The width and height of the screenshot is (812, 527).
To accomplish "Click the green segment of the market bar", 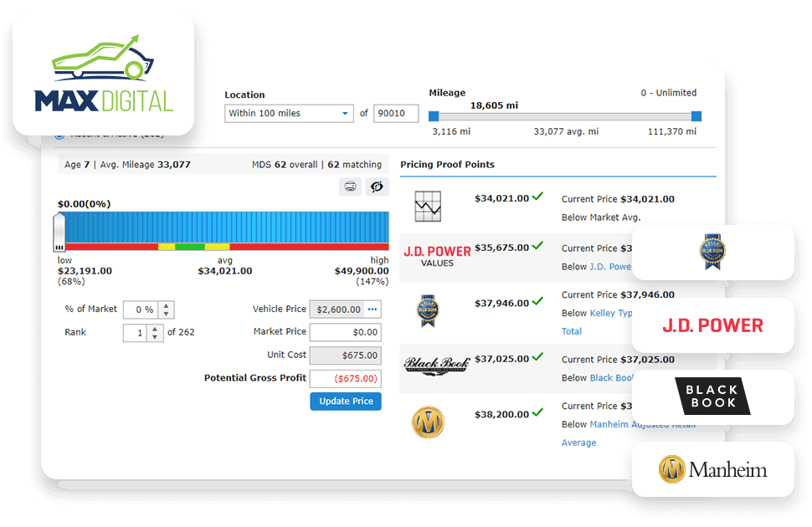I will 190,247.
